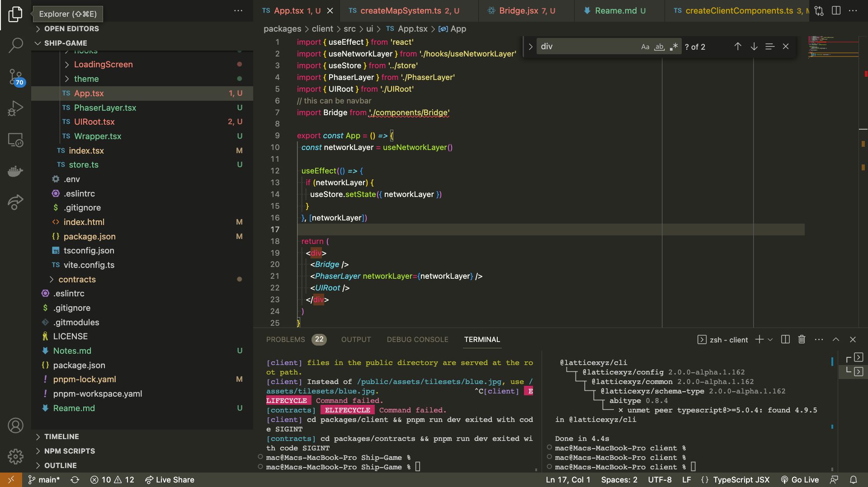Expand Replace field in find widget
The width and height of the screenshot is (868, 487).
tap(530, 47)
